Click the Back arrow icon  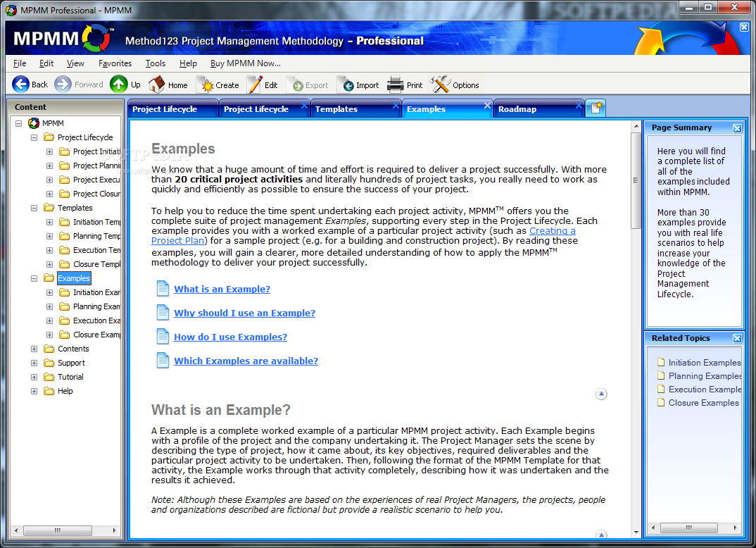pyautogui.click(x=20, y=85)
